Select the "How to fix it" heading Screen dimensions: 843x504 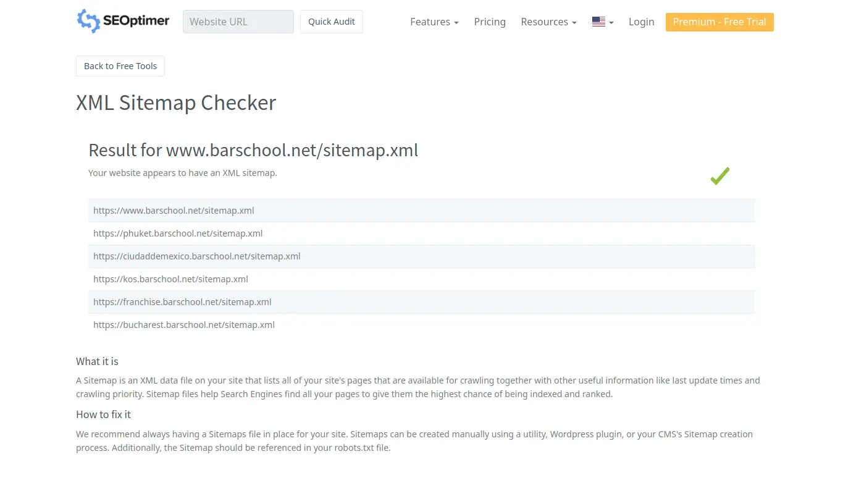click(103, 414)
